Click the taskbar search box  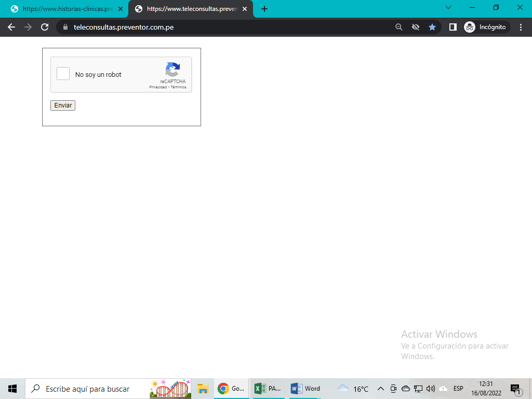(108, 389)
